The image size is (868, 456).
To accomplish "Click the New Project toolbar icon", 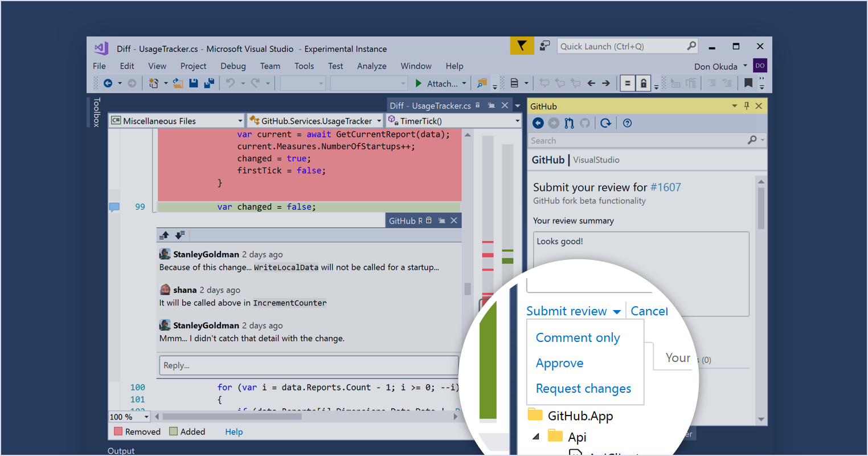I will point(154,83).
